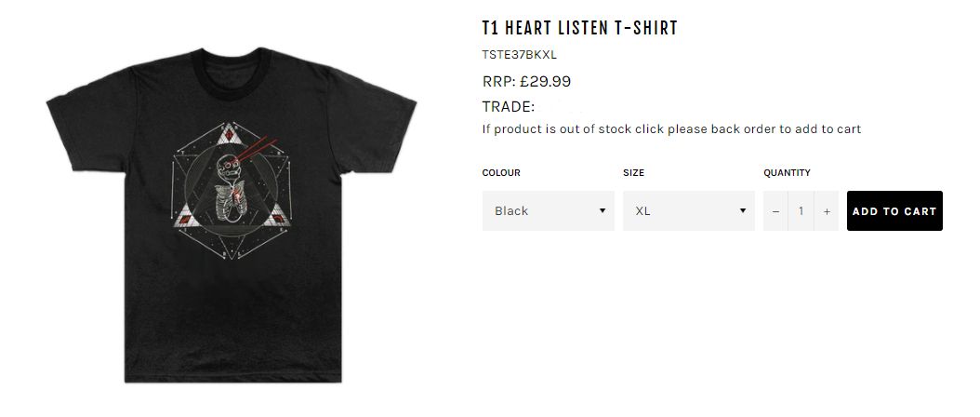Screen dimensions: 980x417
Task: Click the arrow on the Size selector
Action: pyautogui.click(x=743, y=211)
